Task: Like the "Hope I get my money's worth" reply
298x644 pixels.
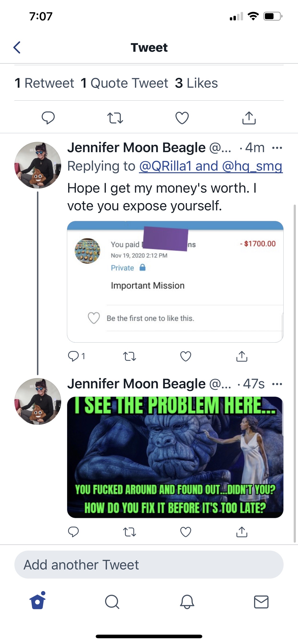Action: tap(186, 356)
